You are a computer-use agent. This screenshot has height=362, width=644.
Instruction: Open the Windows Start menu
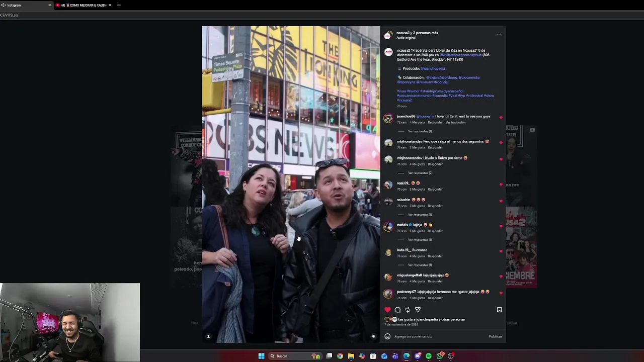(x=261, y=356)
